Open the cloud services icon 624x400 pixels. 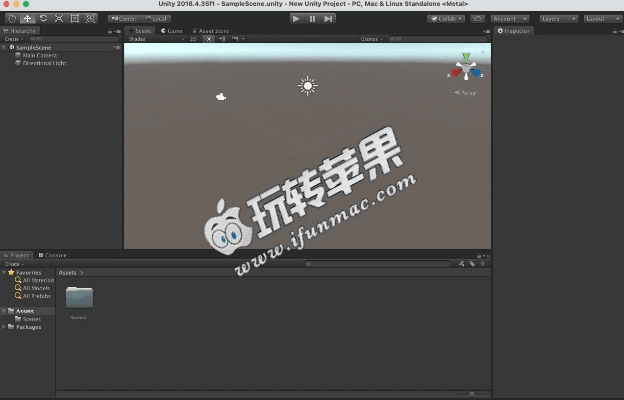(x=477, y=18)
